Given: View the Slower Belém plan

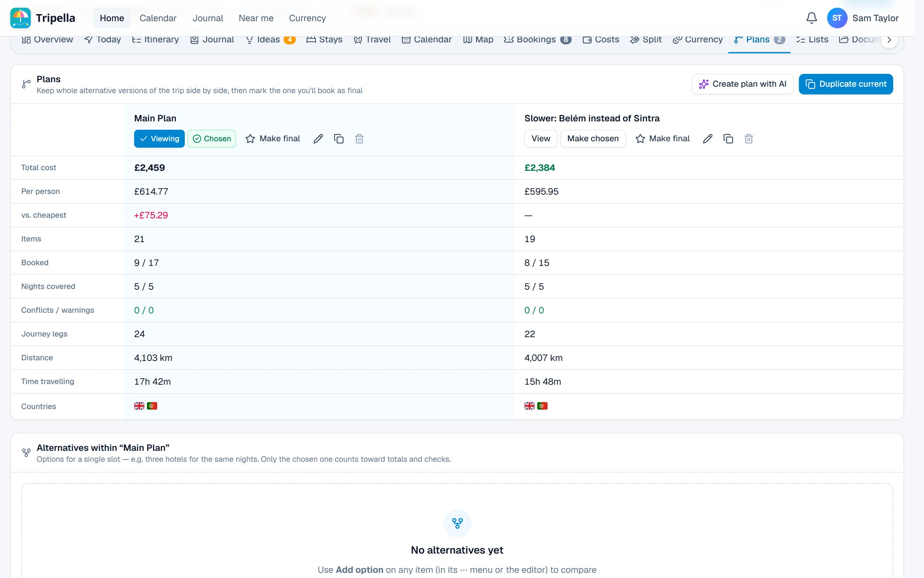Looking at the screenshot, I should click(x=541, y=139).
